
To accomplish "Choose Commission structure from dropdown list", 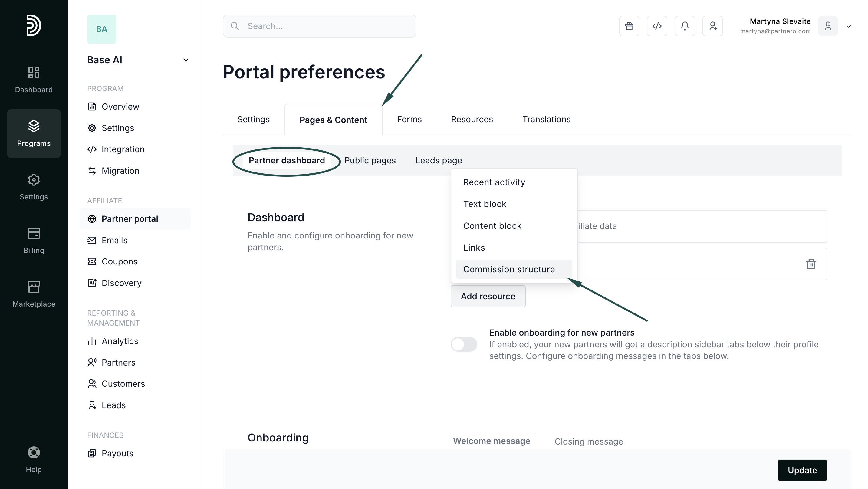I will coord(509,269).
